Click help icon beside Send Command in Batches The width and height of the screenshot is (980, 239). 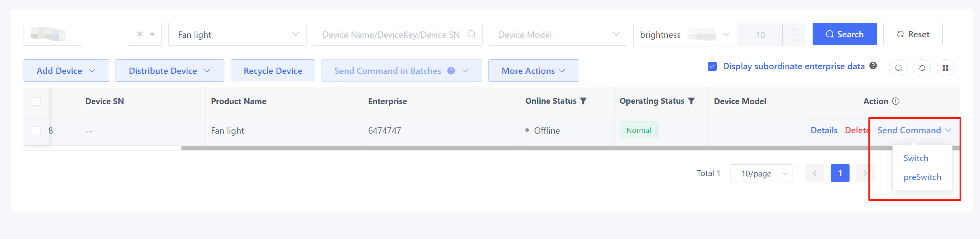click(x=451, y=71)
